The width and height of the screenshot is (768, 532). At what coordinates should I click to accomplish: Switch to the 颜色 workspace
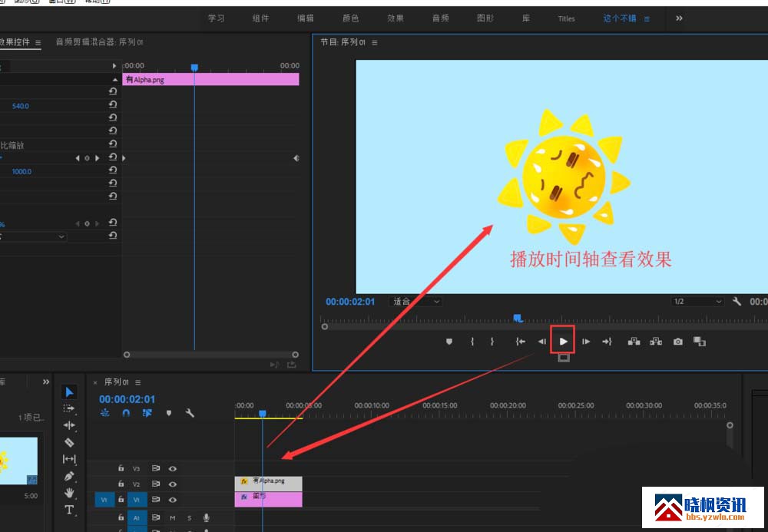coord(350,18)
